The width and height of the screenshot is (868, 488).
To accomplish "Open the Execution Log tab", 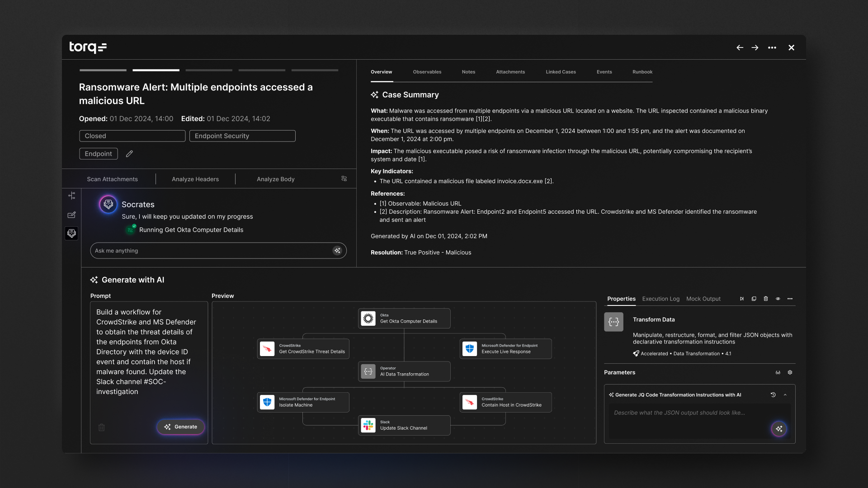I will click(660, 299).
